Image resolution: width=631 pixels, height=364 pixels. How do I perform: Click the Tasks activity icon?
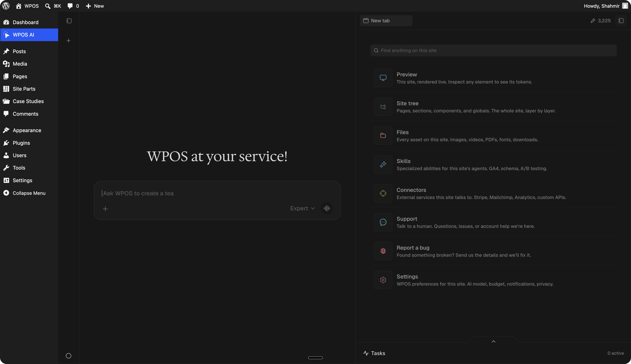click(x=366, y=353)
